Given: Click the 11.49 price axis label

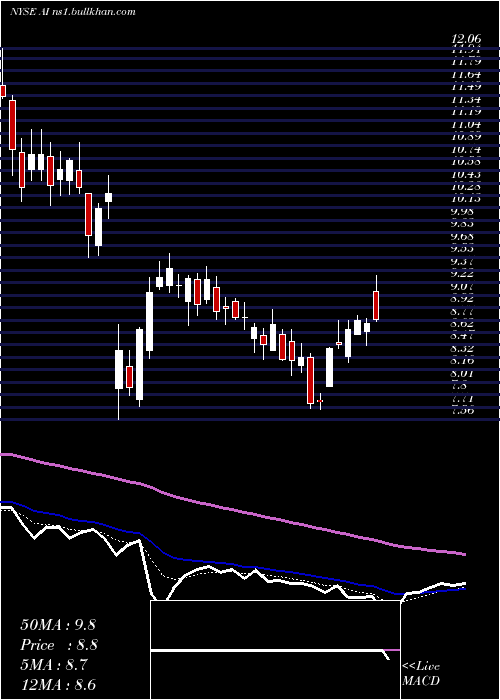Looking at the screenshot, I should point(466,87).
